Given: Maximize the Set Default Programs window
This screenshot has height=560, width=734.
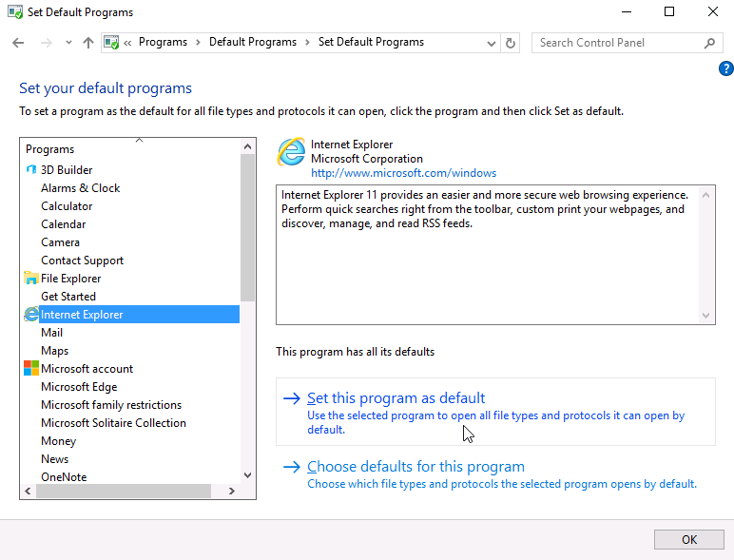Looking at the screenshot, I should coord(669,11).
